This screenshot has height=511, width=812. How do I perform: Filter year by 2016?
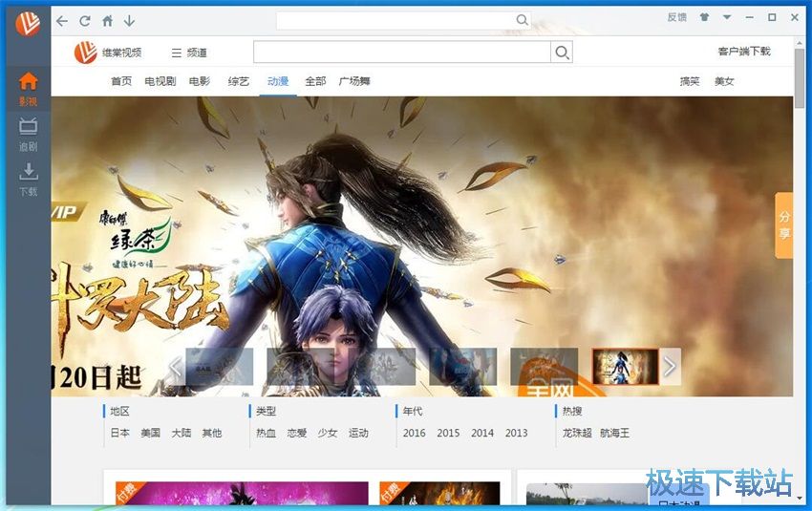tap(415, 433)
